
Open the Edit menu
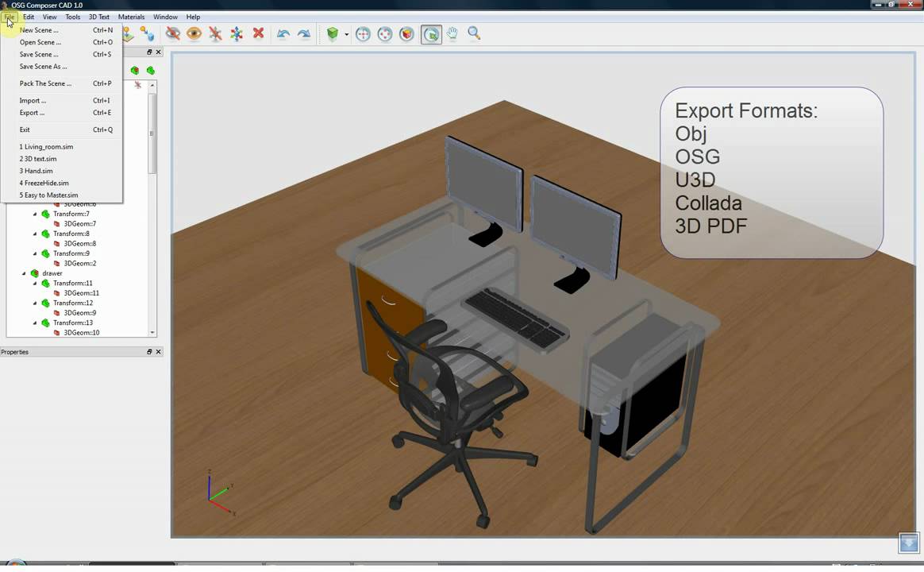(x=29, y=17)
